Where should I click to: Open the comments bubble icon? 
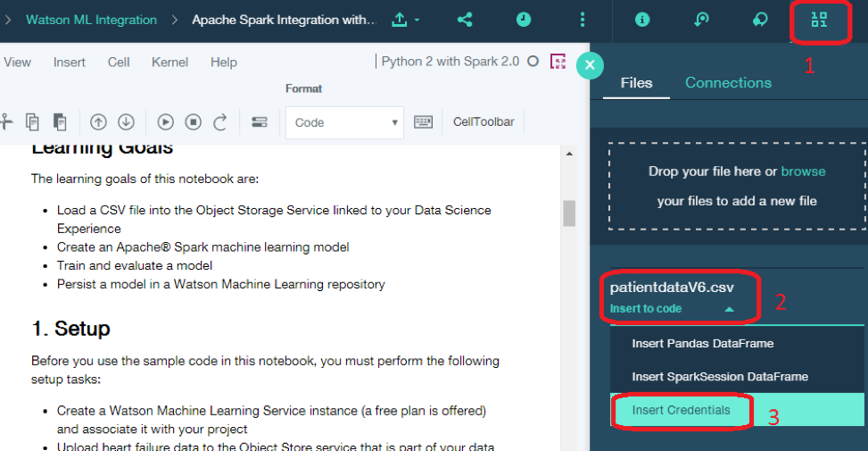760,20
